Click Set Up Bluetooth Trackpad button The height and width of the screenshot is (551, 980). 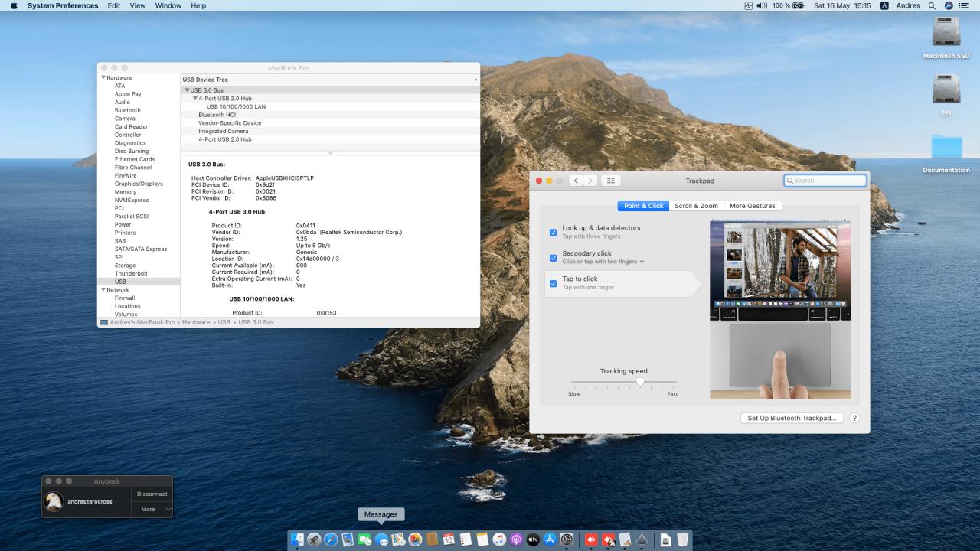point(792,418)
